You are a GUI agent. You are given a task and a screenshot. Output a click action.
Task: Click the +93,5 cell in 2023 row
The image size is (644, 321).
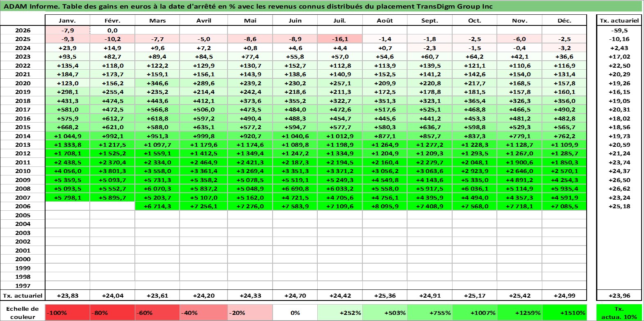pos(67,57)
